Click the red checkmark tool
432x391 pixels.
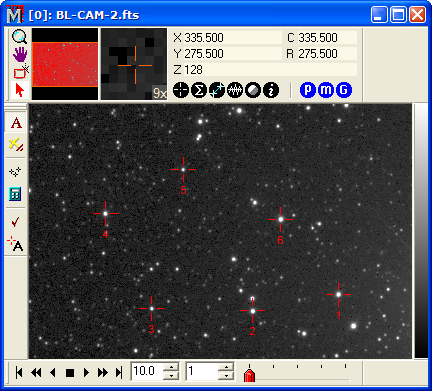pos(15,222)
